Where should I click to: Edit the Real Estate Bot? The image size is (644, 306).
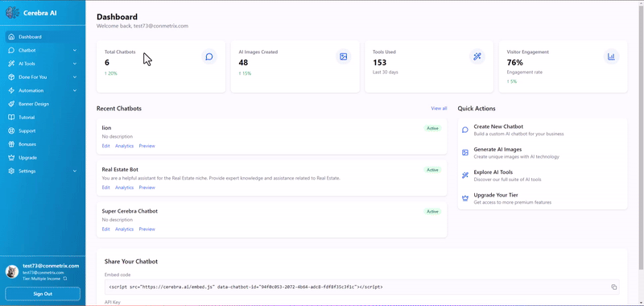point(105,188)
